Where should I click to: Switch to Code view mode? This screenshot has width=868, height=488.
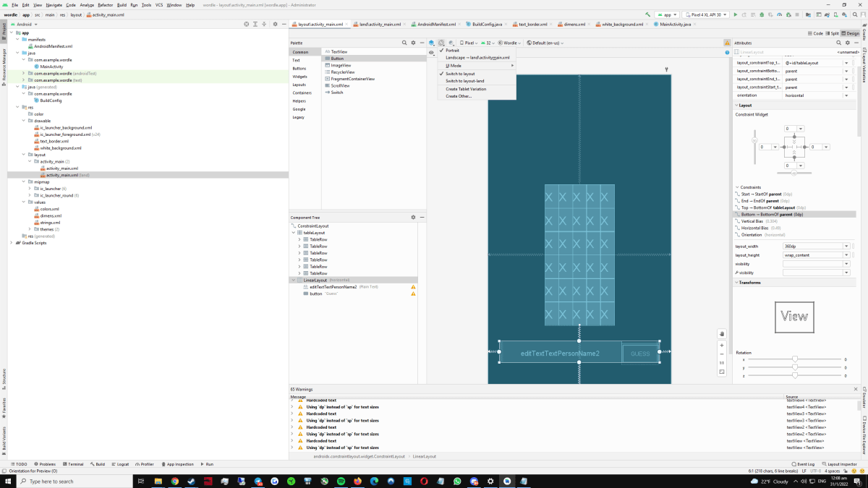pos(815,33)
